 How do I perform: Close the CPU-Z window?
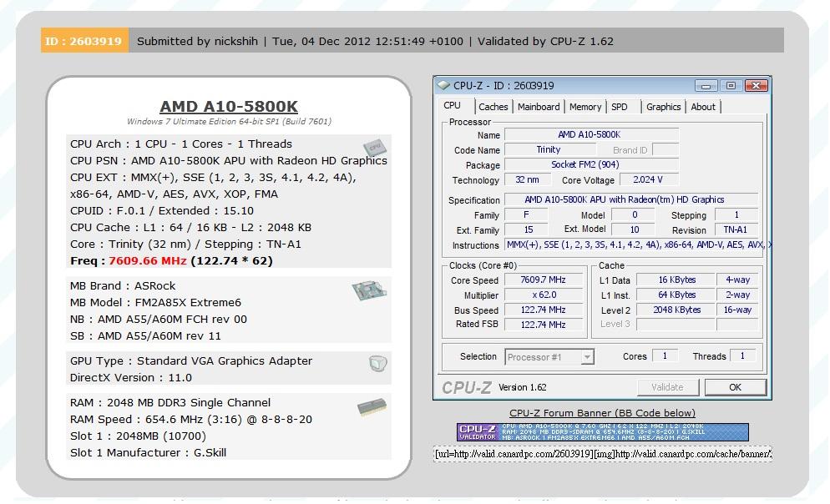pyautogui.click(x=756, y=86)
